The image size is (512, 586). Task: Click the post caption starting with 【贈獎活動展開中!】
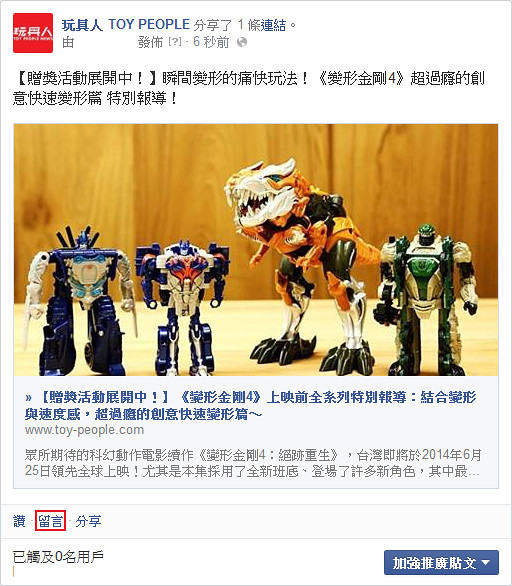coord(249,89)
